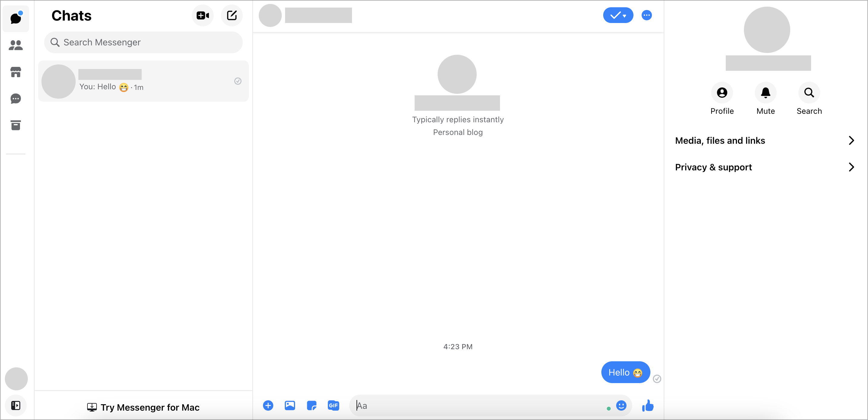Screen dimensions: 868x420
Task: Start a new video call
Action: click(x=203, y=15)
